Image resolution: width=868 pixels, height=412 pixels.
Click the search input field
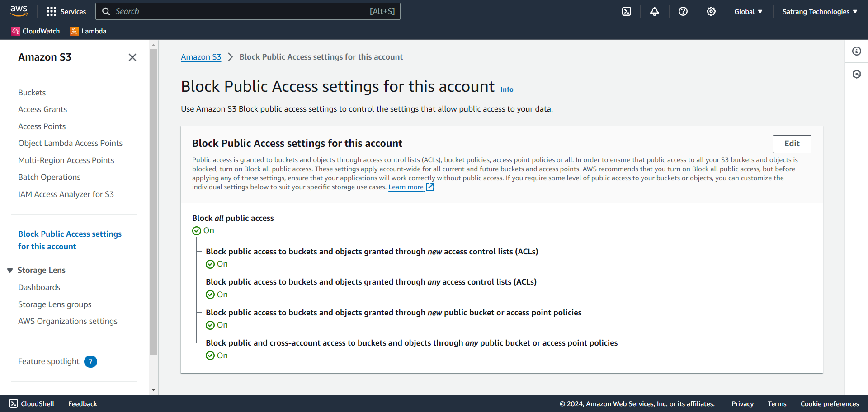pyautogui.click(x=248, y=11)
